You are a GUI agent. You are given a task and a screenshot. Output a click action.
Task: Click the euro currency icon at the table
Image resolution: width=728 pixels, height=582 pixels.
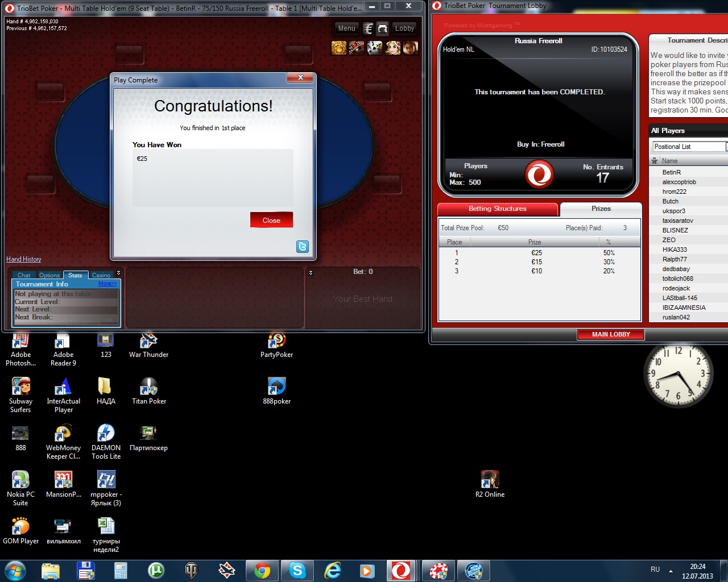click(x=368, y=28)
